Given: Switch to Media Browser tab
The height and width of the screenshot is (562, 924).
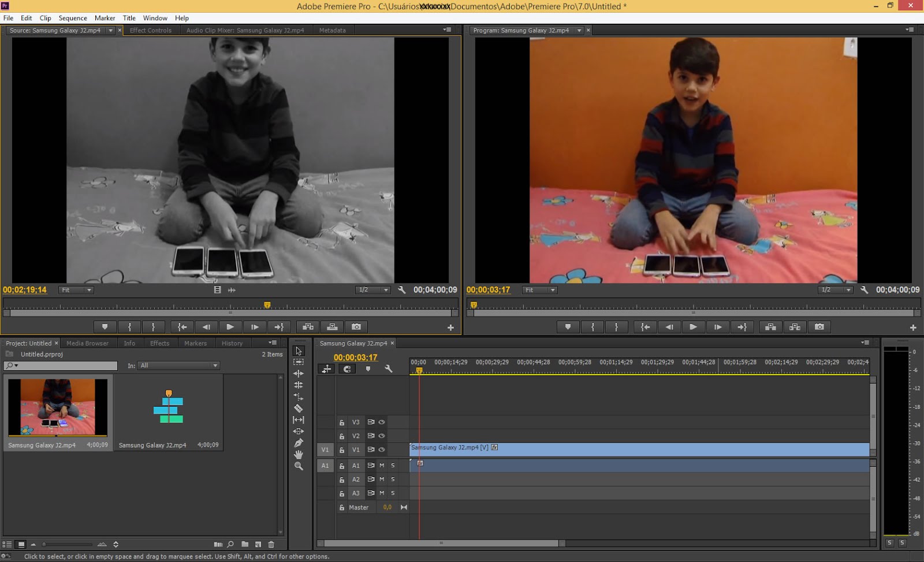Looking at the screenshot, I should pos(87,343).
